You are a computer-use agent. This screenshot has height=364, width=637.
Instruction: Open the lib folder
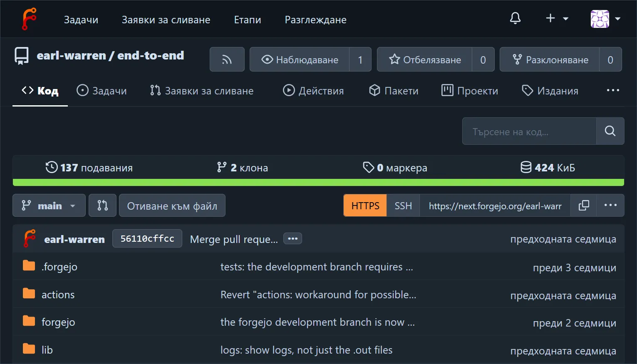(47, 349)
